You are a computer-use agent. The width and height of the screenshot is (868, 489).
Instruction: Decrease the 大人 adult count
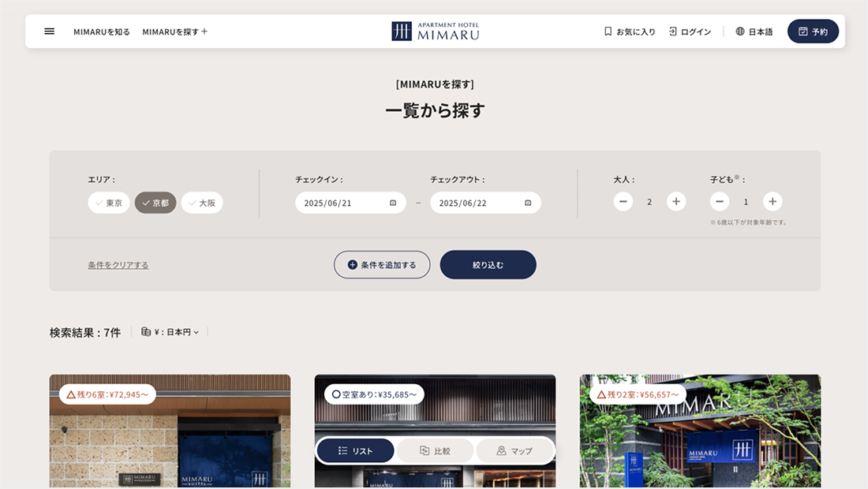[x=623, y=201]
